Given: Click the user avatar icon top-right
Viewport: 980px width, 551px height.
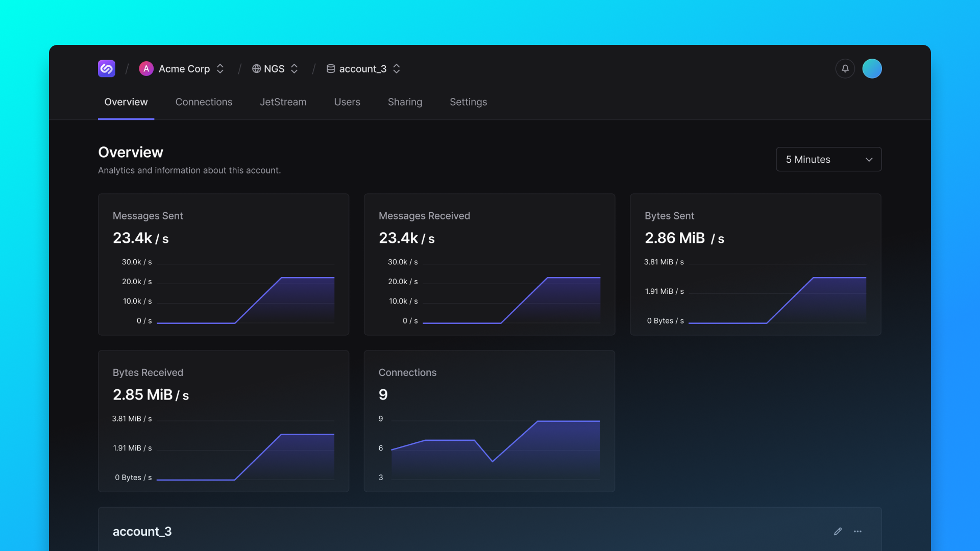Looking at the screenshot, I should pyautogui.click(x=872, y=68).
